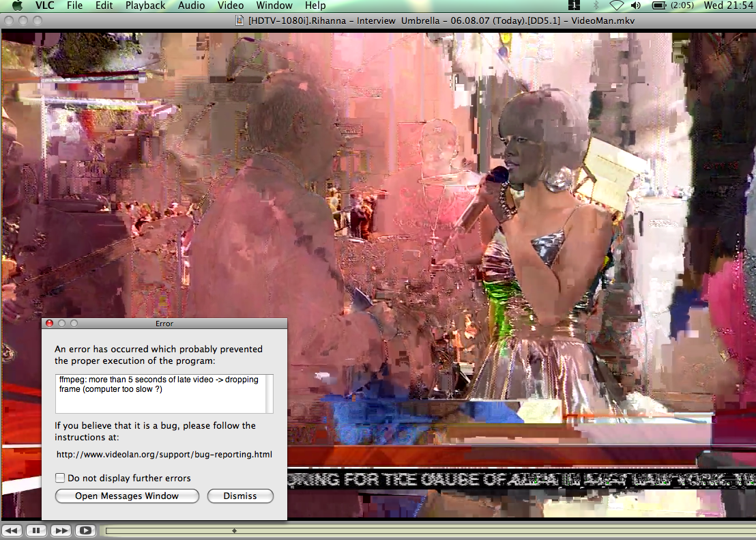Open the Playback menu
The height and width of the screenshot is (540, 756).
(x=145, y=5)
